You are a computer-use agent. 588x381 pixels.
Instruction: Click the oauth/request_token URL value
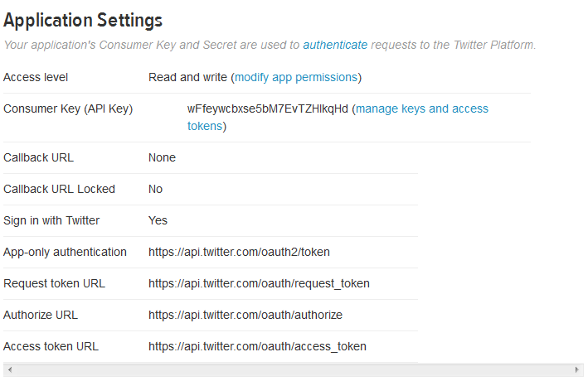(259, 283)
